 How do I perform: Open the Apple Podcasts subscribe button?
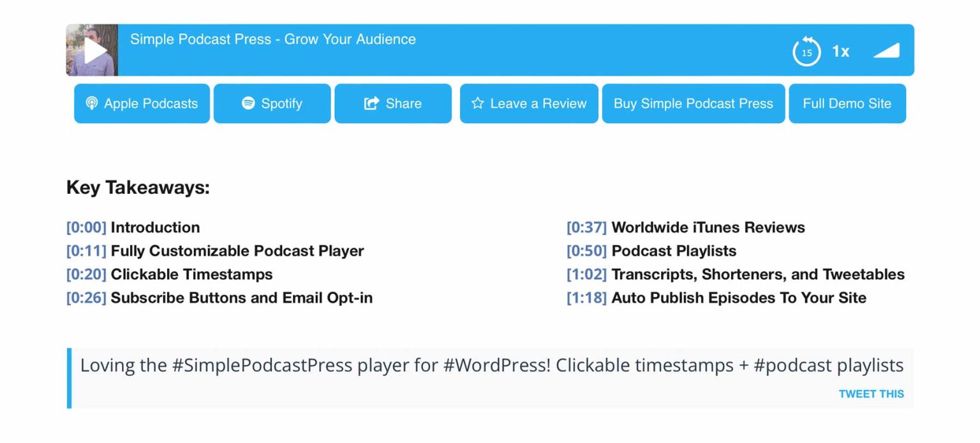pyautogui.click(x=142, y=103)
